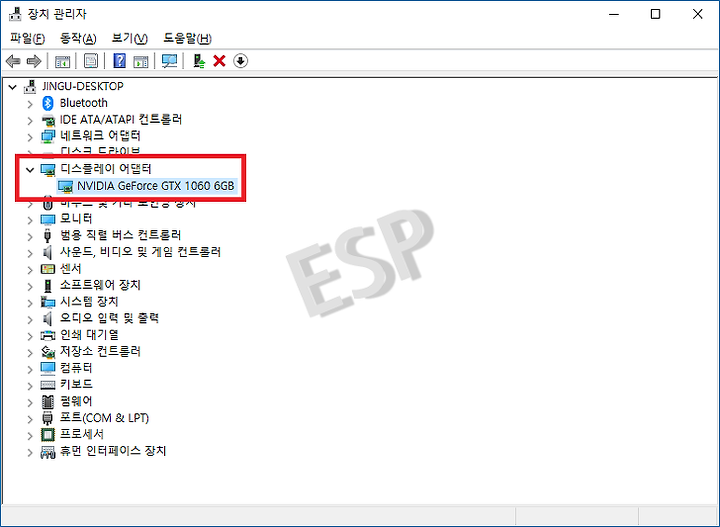Screen dimensions: 720x527
Task: Select the 센서 label
Action: (x=71, y=269)
